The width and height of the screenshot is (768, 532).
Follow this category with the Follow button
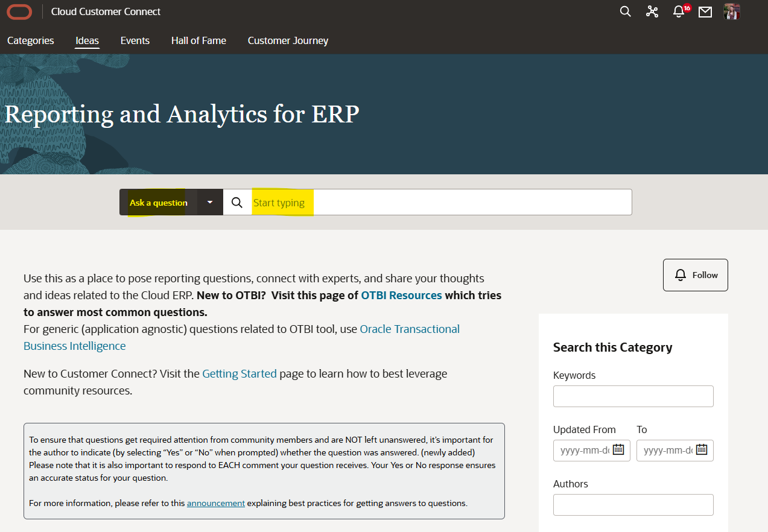696,275
